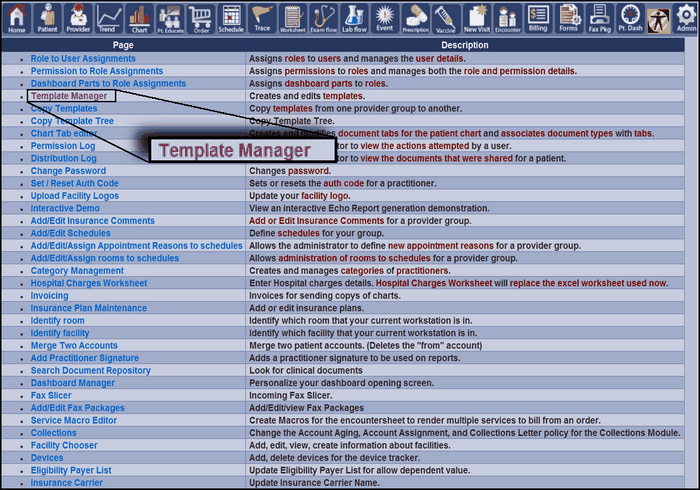The height and width of the screenshot is (490, 700).
Task: Click the Event icon
Action: pos(384,18)
